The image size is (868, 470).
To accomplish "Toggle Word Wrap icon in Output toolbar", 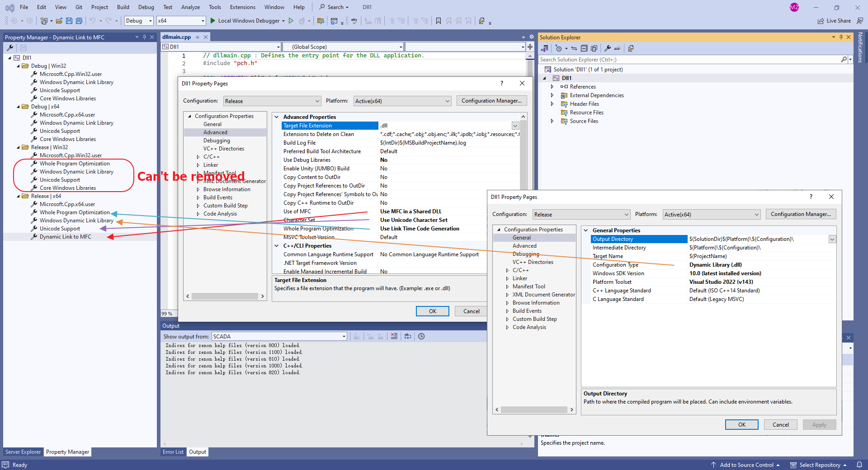I will pyautogui.click(x=408, y=336).
